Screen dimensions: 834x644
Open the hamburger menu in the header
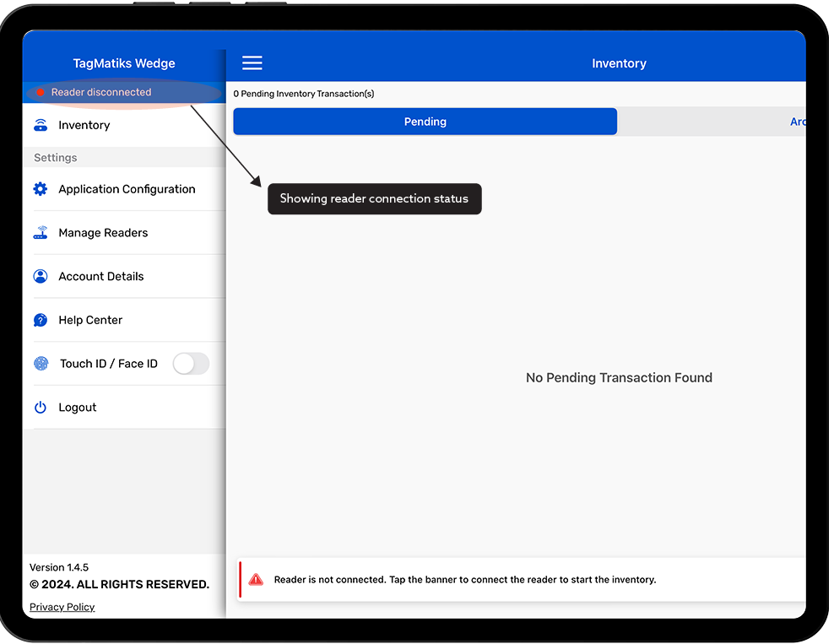(x=252, y=63)
